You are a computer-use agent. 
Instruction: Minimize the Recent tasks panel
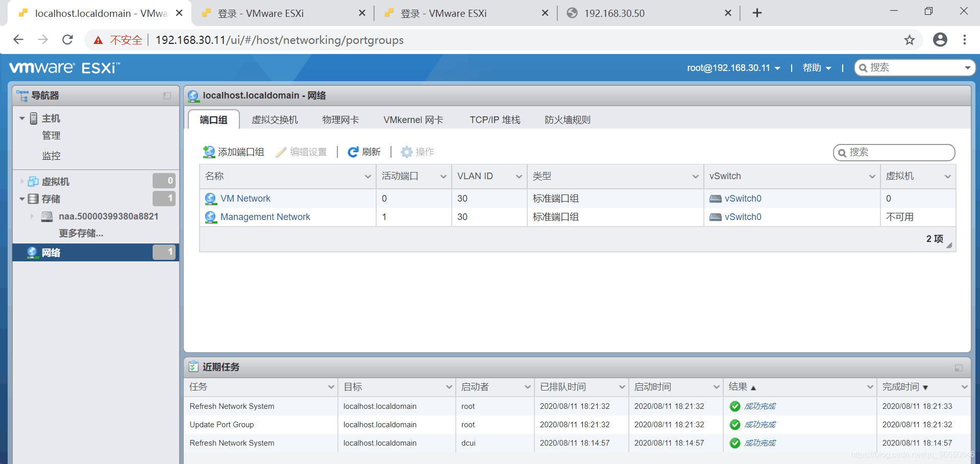959,368
